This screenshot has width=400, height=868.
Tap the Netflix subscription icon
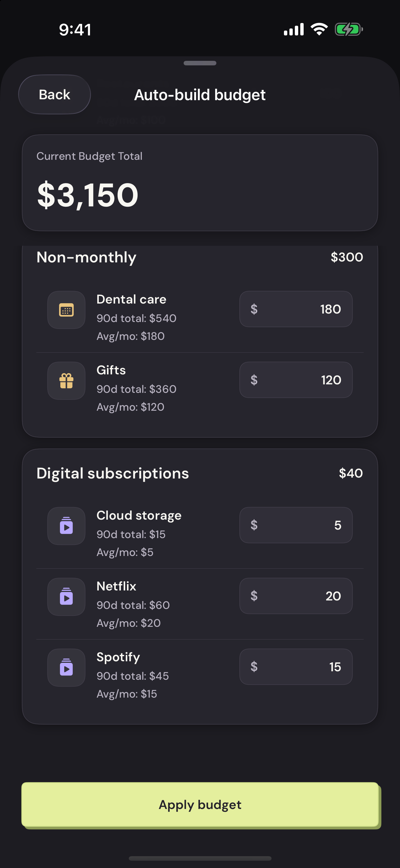coord(66,597)
